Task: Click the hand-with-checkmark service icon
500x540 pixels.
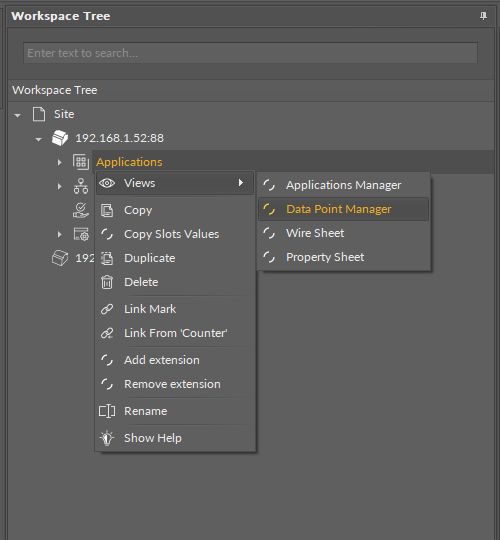Action: coord(81,210)
